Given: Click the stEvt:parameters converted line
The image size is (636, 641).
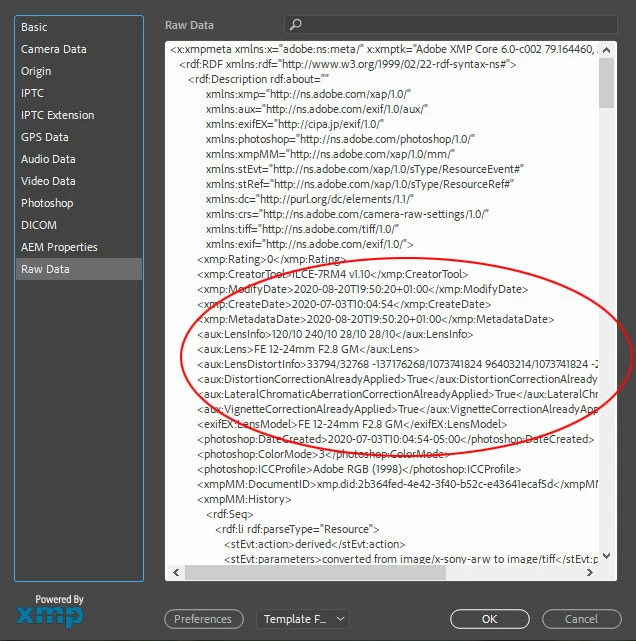Looking at the screenshot, I should pyautogui.click(x=411, y=559).
